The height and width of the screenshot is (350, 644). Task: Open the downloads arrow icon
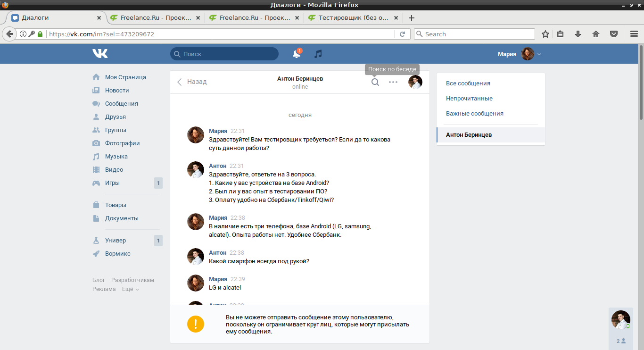[x=578, y=34]
